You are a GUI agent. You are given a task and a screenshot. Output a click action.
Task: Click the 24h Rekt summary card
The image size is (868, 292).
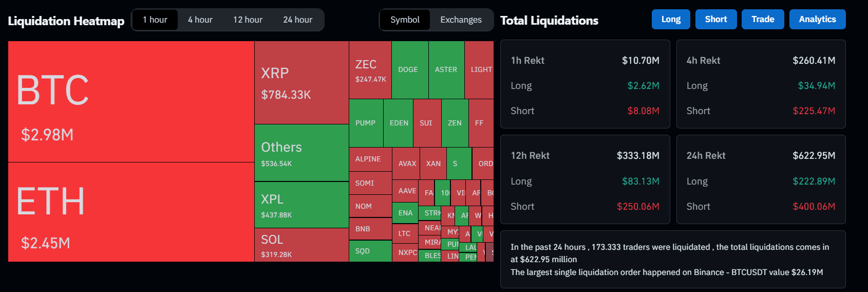[x=761, y=179]
